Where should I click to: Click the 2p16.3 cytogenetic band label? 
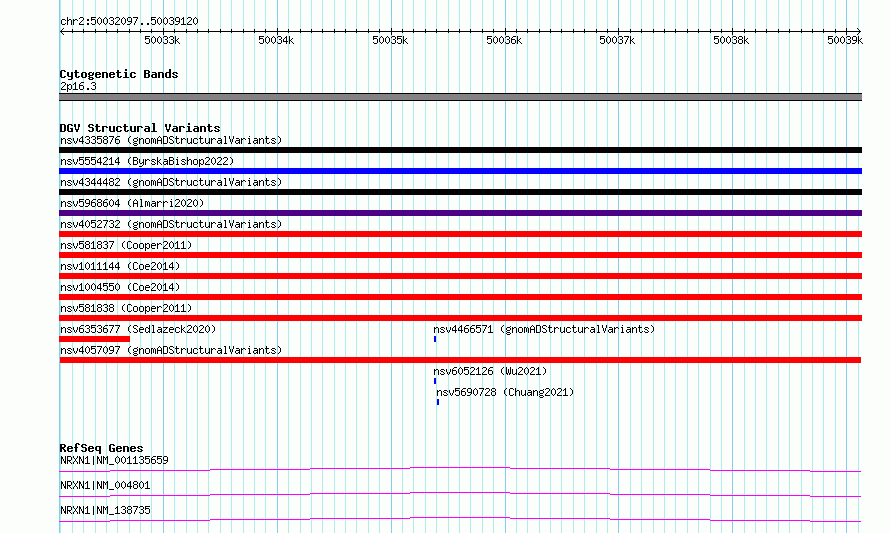click(x=78, y=86)
